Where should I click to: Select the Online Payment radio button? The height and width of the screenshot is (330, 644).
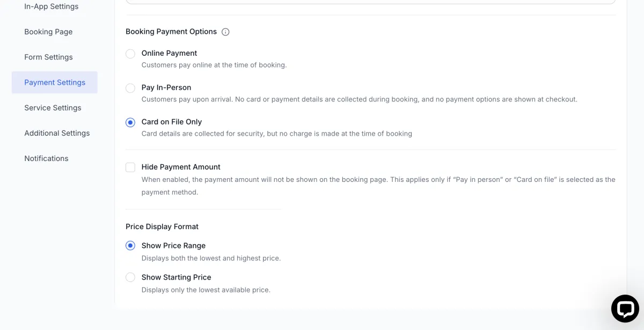point(130,54)
